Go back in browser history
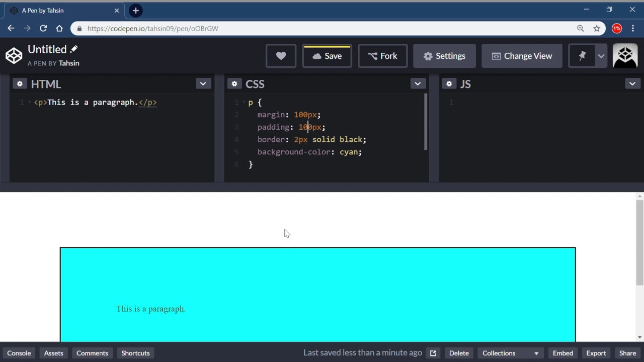This screenshot has height=362, width=644. point(11,29)
